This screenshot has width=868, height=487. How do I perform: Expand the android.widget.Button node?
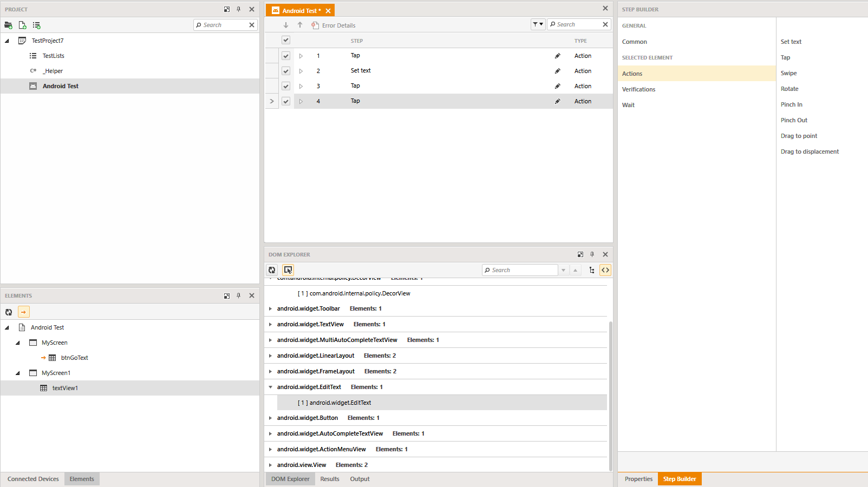[270, 418]
